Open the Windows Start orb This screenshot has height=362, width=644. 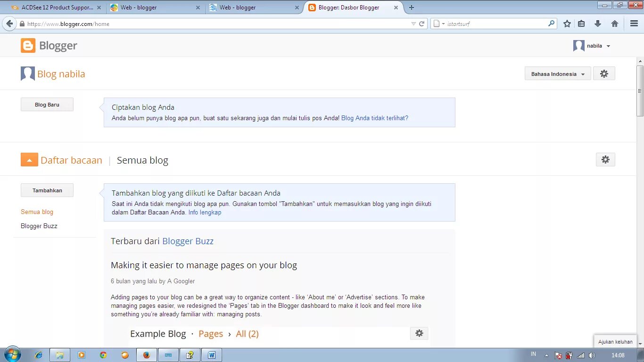(x=12, y=354)
